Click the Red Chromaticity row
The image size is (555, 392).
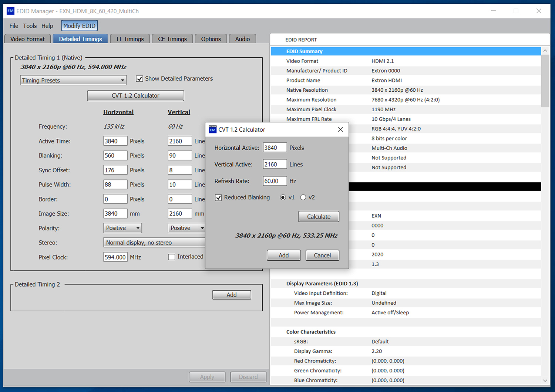(406, 361)
